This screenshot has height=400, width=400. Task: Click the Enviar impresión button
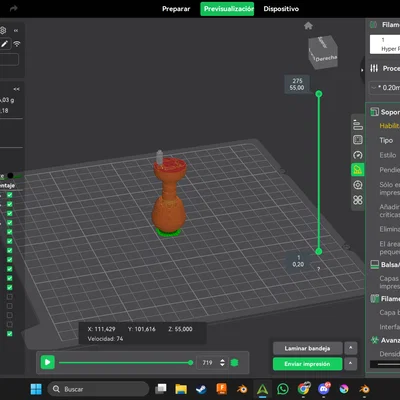[307, 364]
